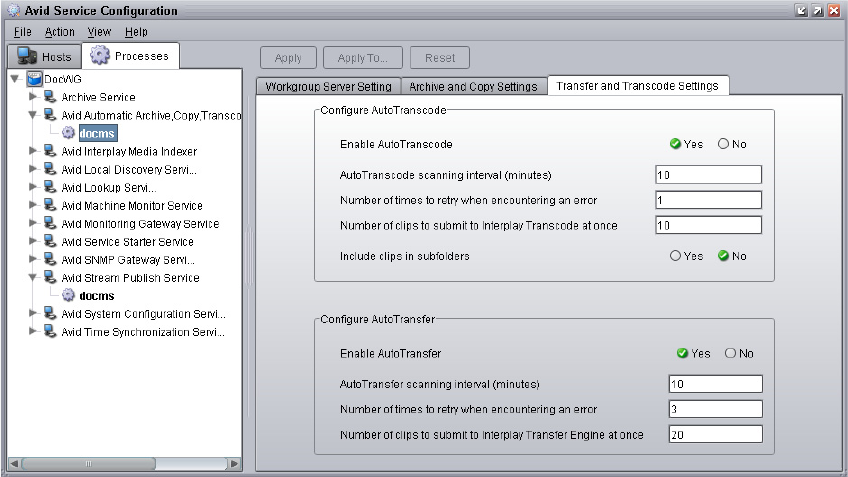
Task: Click AutoTransfer retry count field
Action: tap(716, 409)
